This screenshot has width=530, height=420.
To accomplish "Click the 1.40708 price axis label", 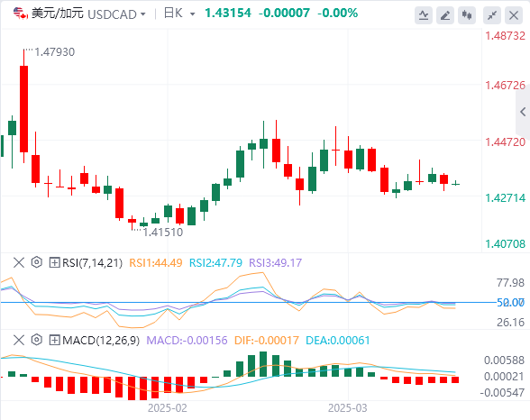I will (x=506, y=243).
